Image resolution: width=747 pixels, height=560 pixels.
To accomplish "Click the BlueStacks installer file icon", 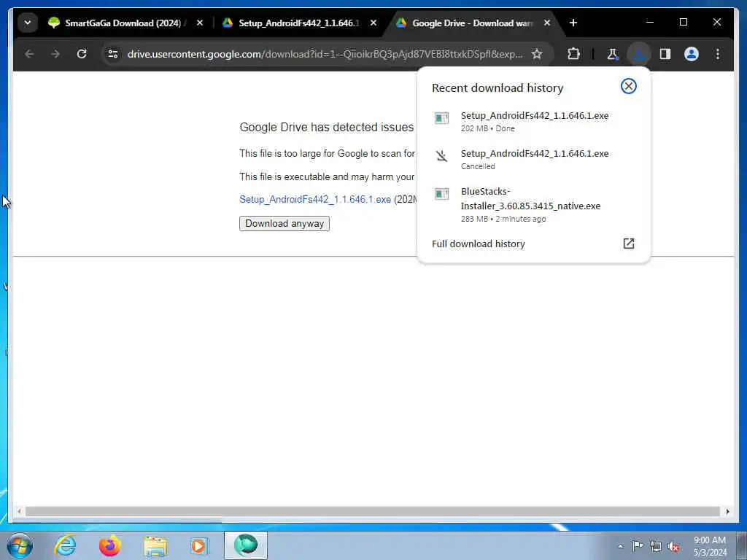I will pos(441,194).
